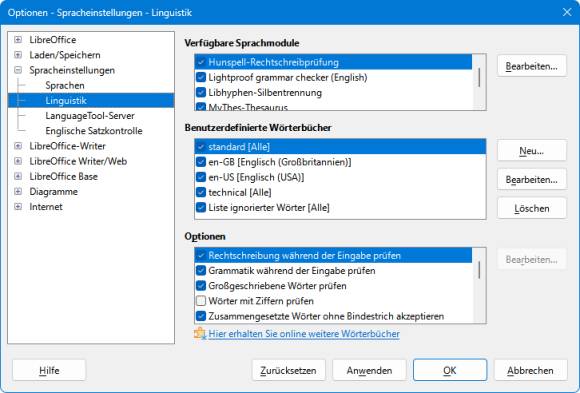Select the LibreOffice-Writer tree label
This screenshot has height=393, width=580.
[x=67, y=146]
